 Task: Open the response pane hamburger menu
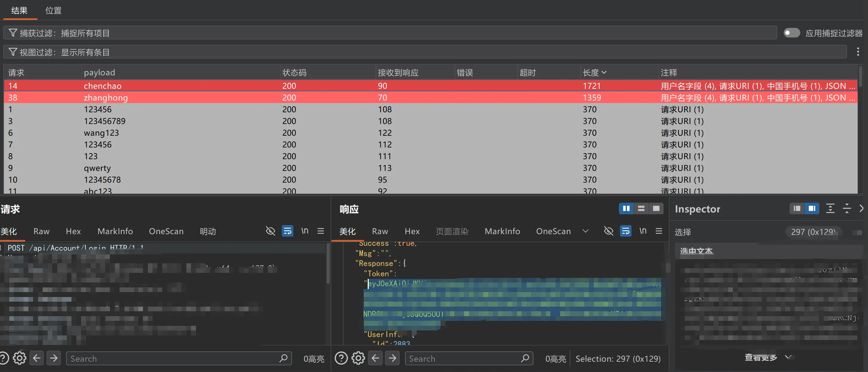659,231
